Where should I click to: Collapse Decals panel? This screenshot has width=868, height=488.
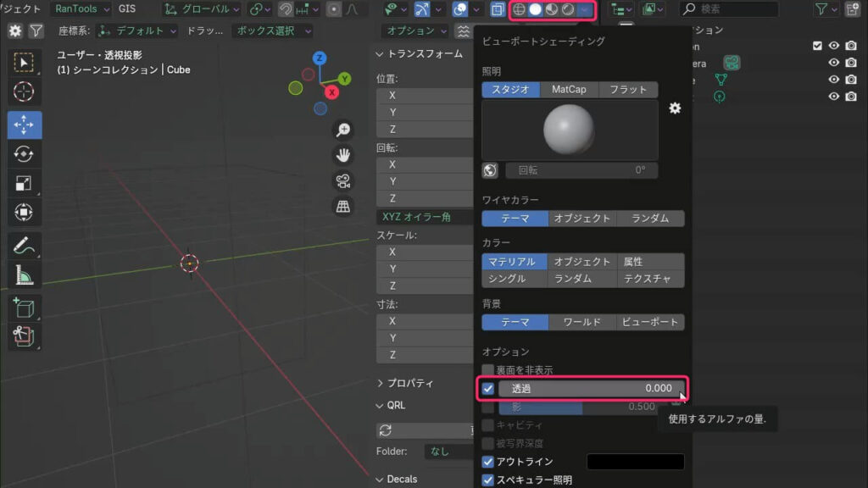(397, 480)
